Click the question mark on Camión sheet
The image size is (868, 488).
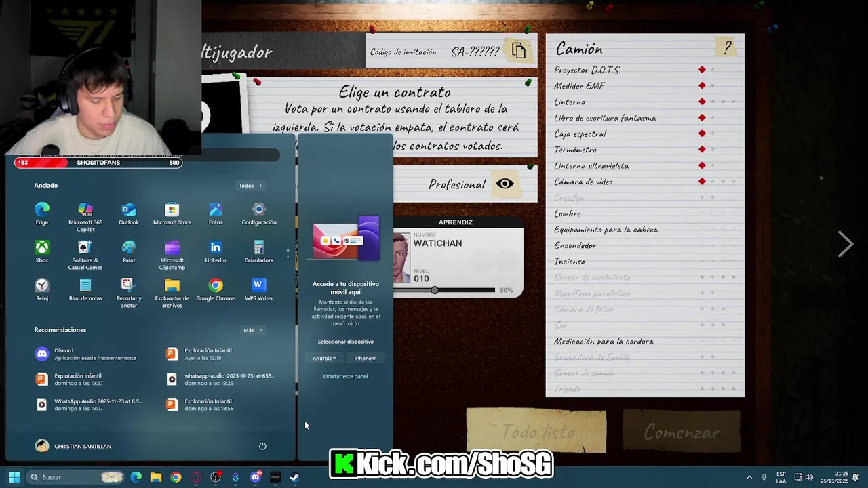tap(728, 47)
